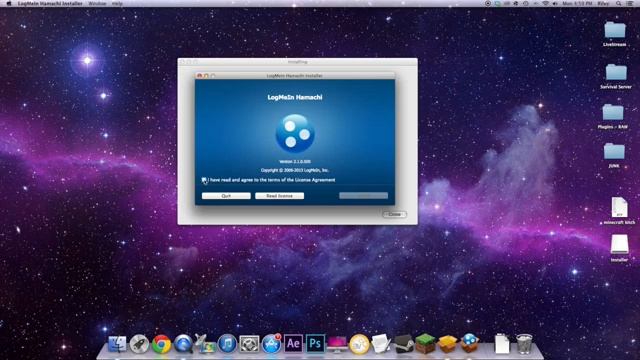
Task: Launch Minecraft grass block from dock
Action: click(x=425, y=344)
